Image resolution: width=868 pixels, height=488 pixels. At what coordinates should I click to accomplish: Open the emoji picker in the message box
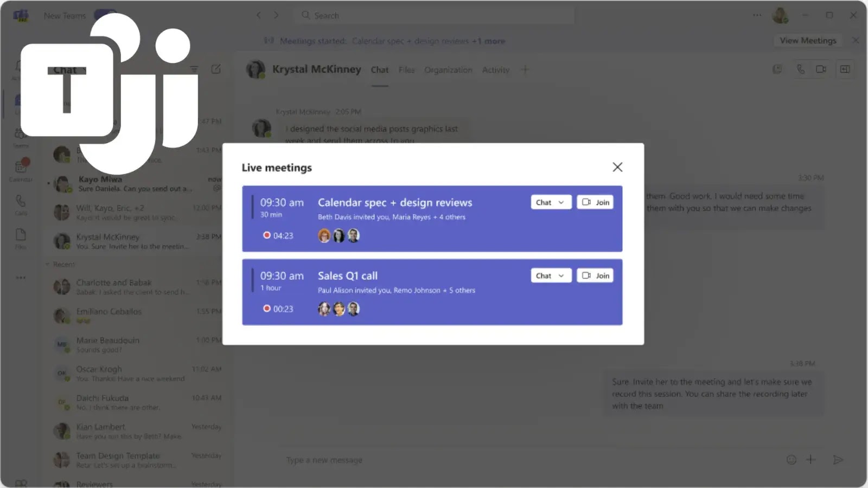792,459
